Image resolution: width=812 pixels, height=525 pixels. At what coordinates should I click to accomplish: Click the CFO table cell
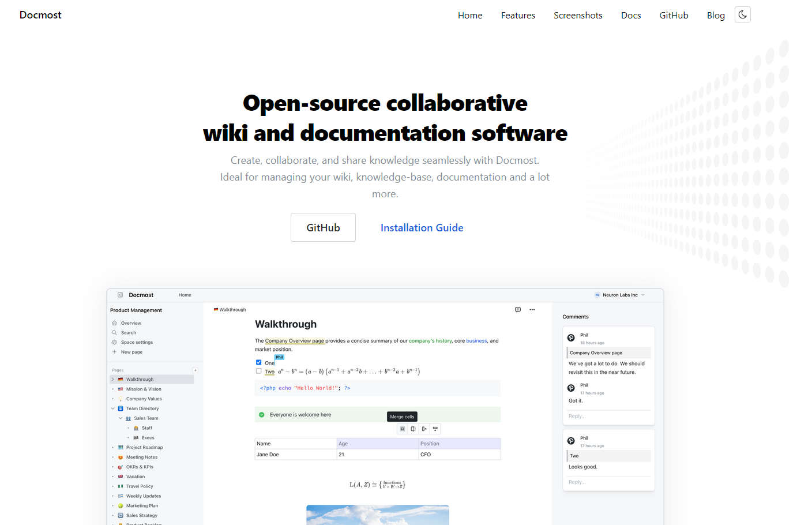[x=460, y=455]
